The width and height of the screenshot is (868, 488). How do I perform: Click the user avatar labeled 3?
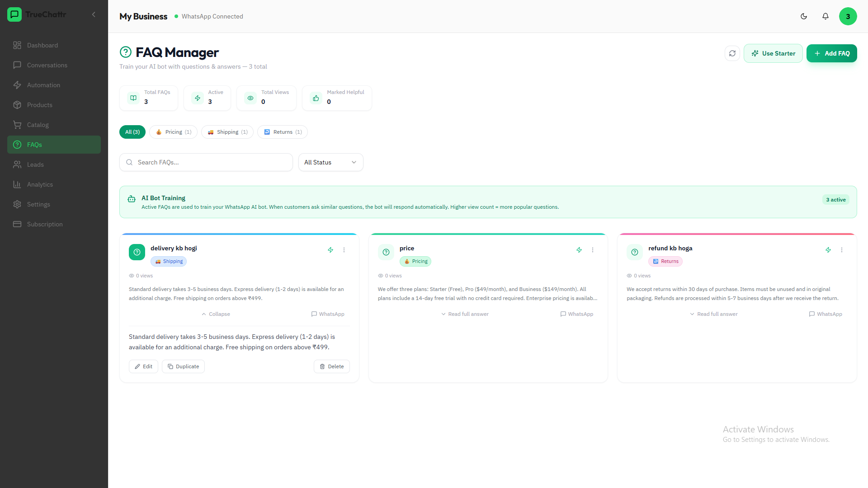[848, 16]
